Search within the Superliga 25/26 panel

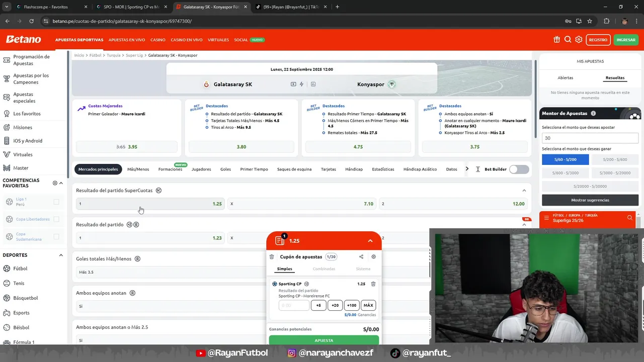629,218
